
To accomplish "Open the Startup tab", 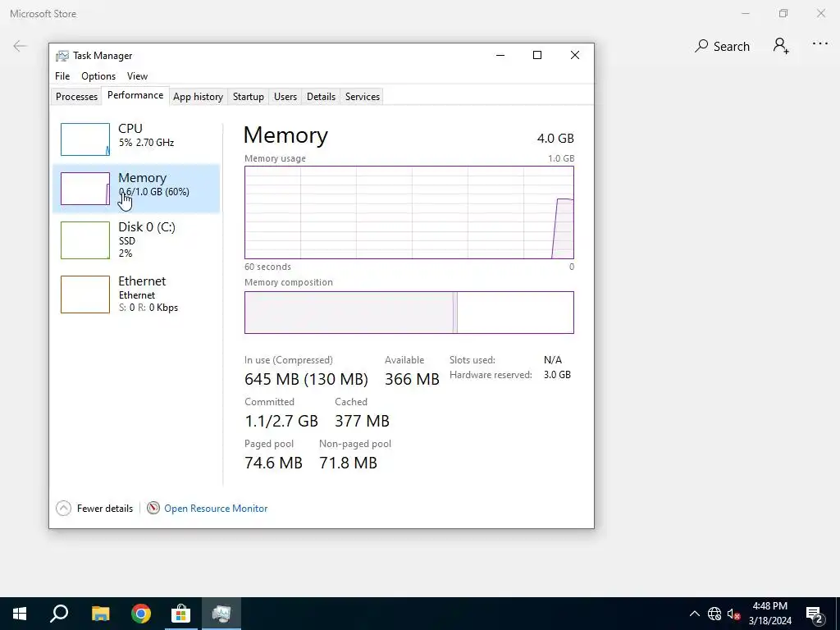I will [x=248, y=97].
